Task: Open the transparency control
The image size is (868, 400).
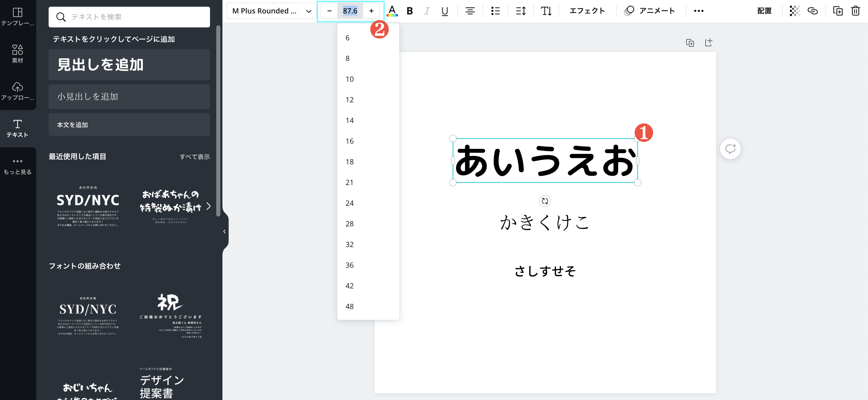Action: pos(795,11)
